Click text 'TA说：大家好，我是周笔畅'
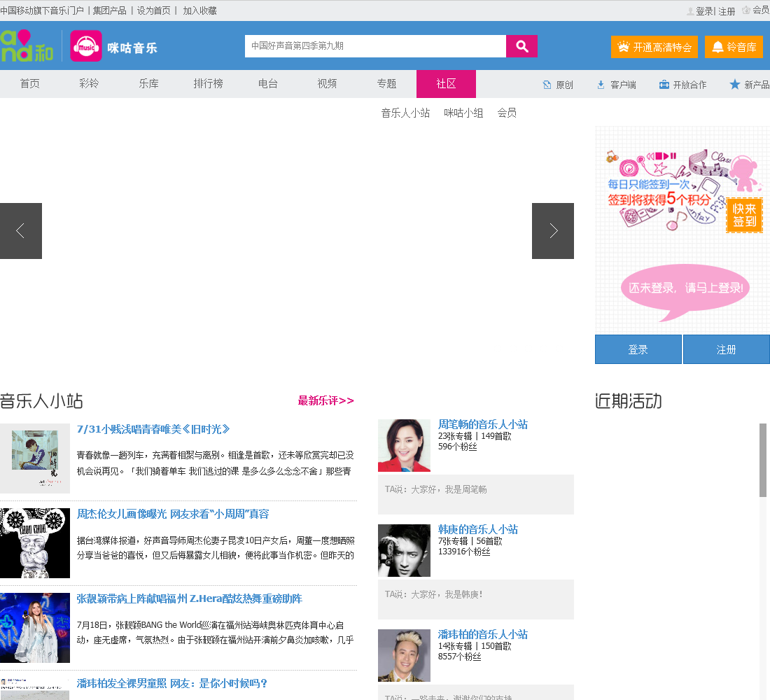Screen dimensions: 770x700 pyautogui.click(x=435, y=489)
